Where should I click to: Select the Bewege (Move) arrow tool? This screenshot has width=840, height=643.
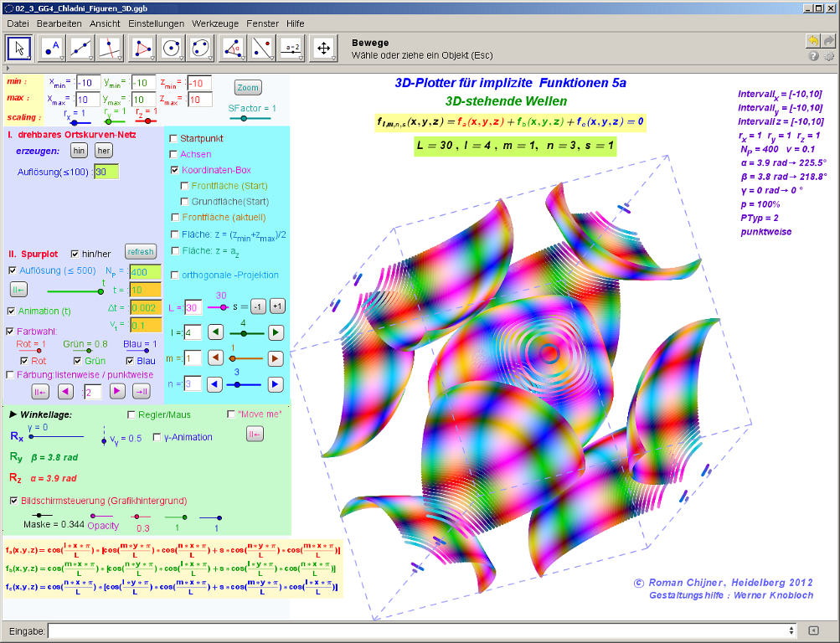pos(20,48)
